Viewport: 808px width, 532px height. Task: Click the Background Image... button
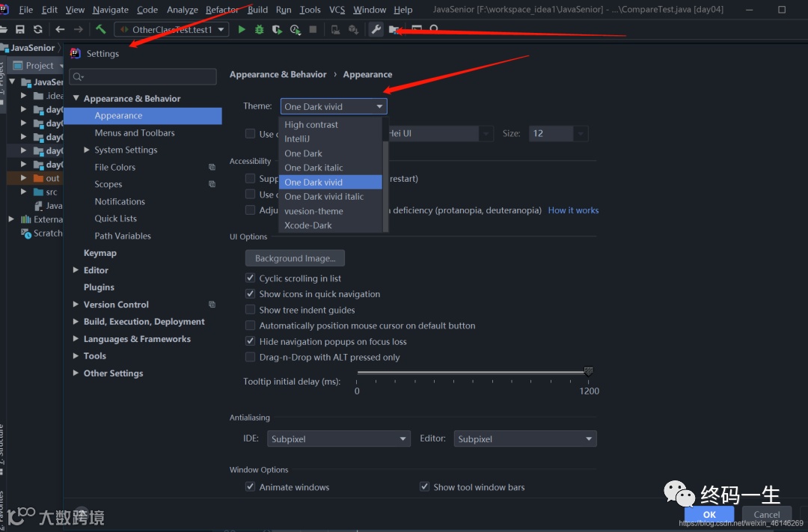click(x=296, y=258)
